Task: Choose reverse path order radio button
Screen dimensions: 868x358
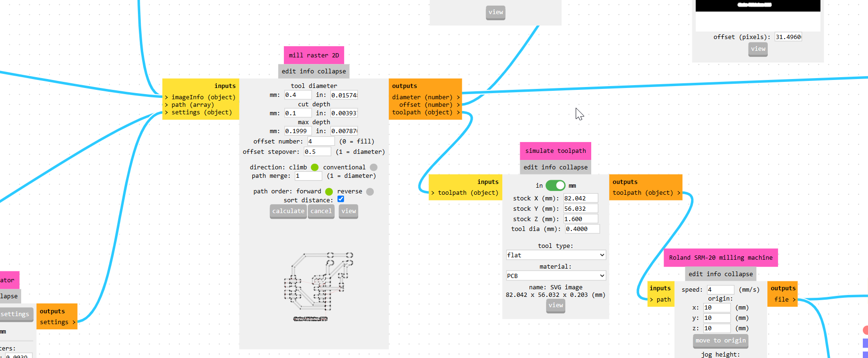Action: [370, 191]
